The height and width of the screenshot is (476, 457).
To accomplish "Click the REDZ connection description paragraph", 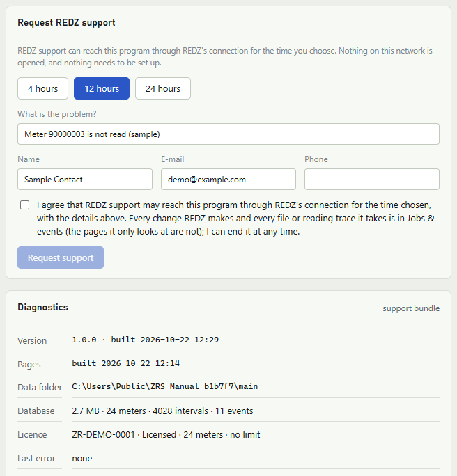I will pos(225,56).
